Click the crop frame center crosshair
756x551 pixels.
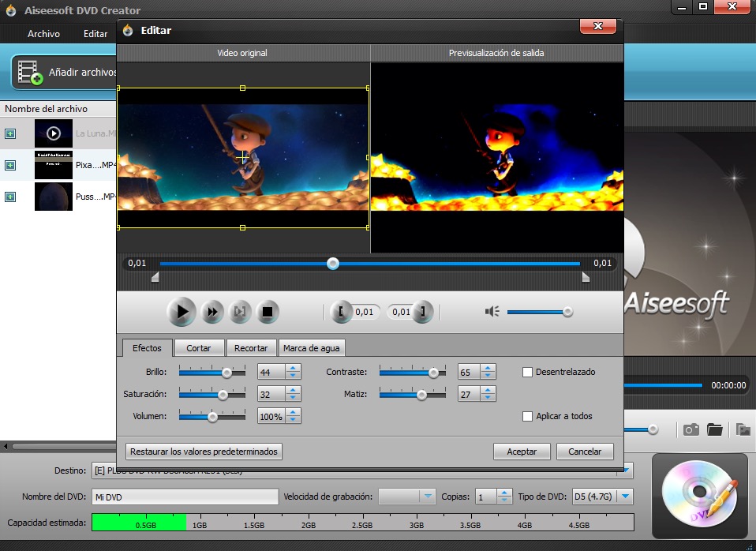pos(242,157)
